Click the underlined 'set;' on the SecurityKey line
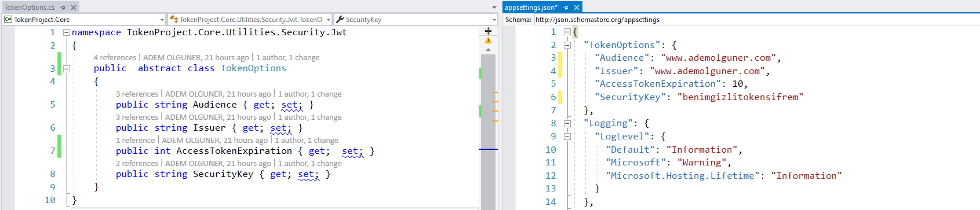Screen dimensions: 980x210 308,174
